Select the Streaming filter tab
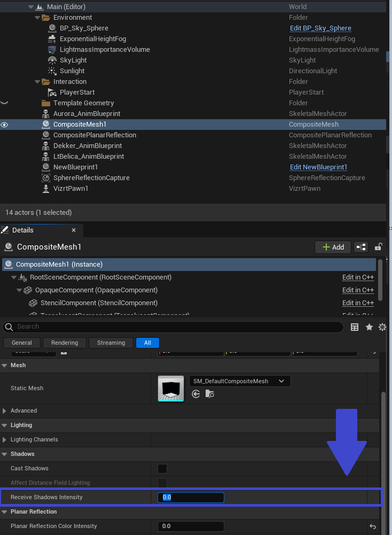 tap(111, 343)
